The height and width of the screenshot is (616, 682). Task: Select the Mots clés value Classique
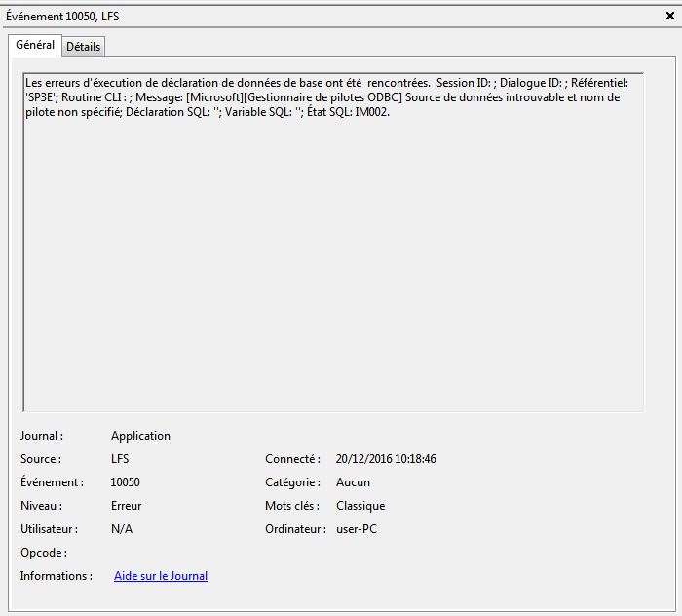click(x=360, y=506)
